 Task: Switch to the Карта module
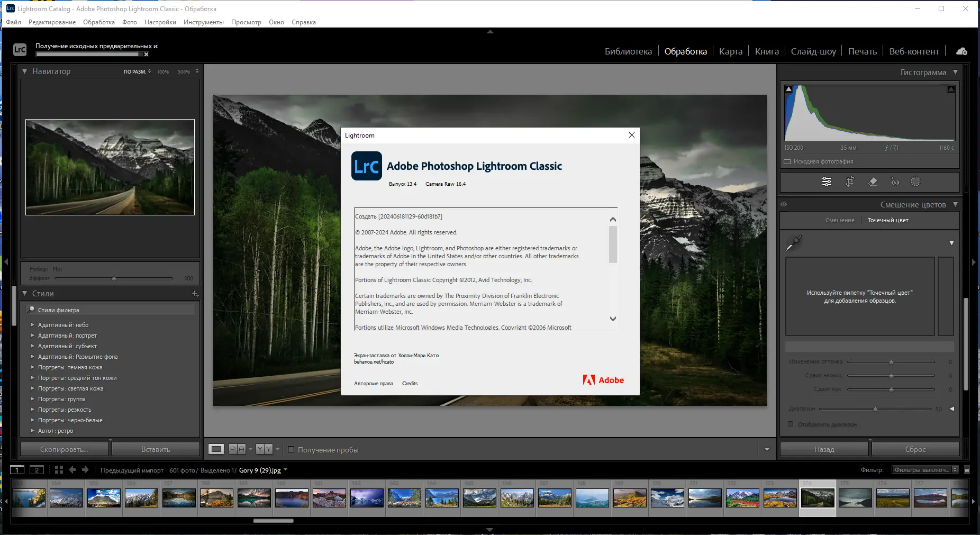731,51
